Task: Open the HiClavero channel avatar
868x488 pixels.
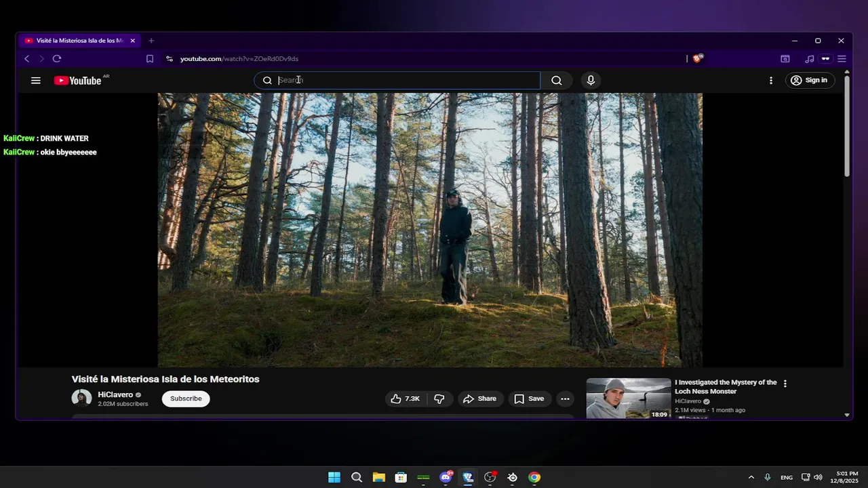Action: (x=81, y=399)
